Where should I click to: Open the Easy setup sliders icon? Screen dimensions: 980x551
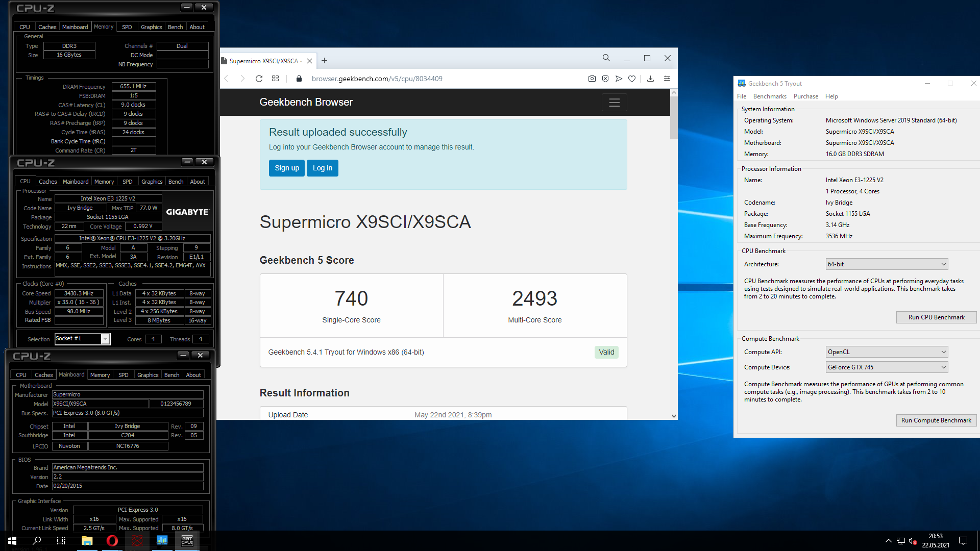(667, 79)
